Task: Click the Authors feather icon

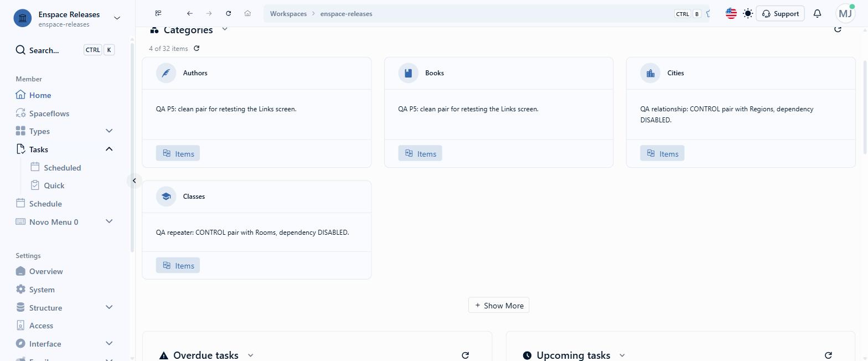Action: [166, 73]
